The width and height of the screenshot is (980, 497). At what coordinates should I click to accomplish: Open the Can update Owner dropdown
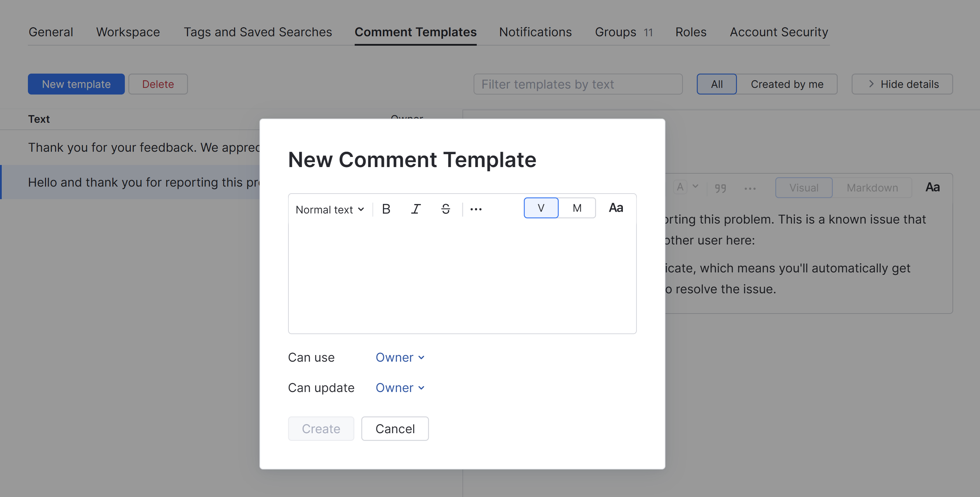(x=399, y=387)
